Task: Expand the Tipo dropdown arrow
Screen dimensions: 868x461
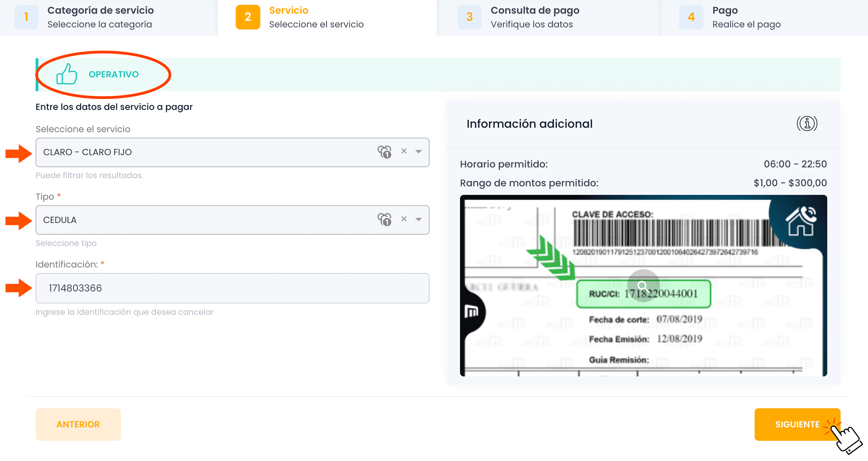Action: [419, 219]
